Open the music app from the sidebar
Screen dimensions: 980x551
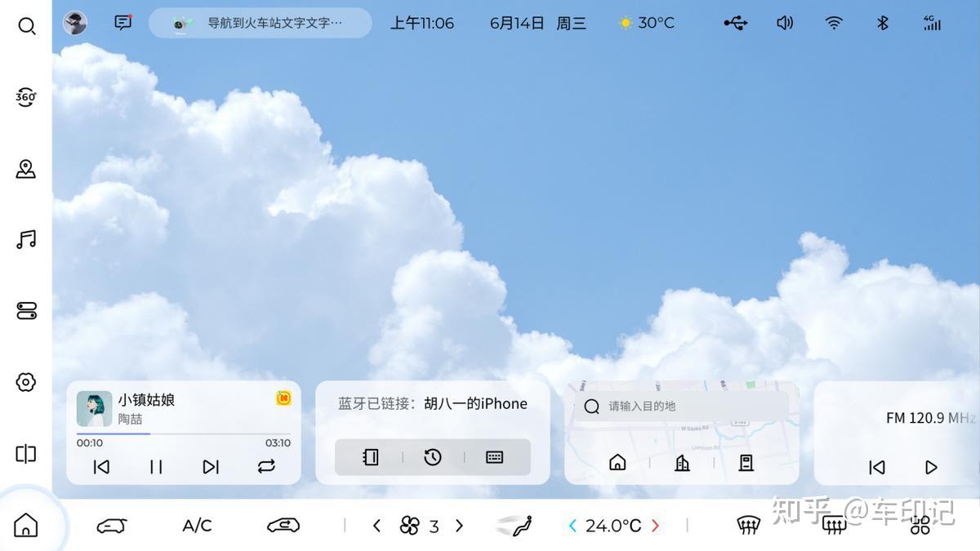pos(27,239)
